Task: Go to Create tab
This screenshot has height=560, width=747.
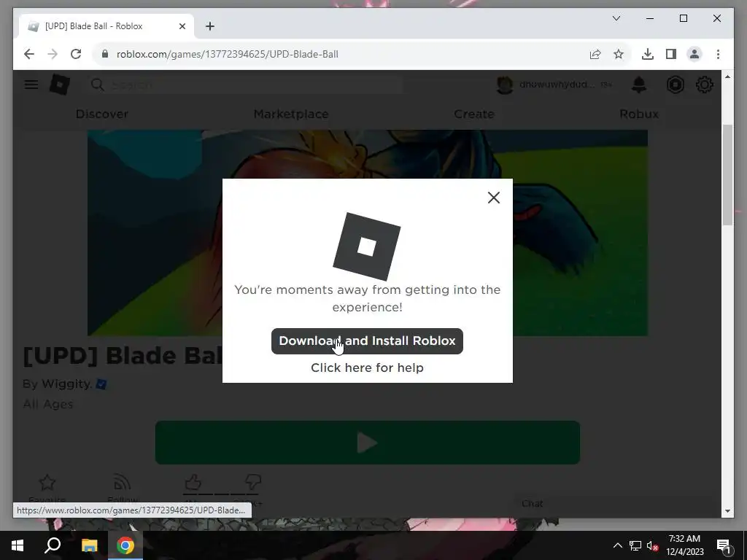Action: click(x=474, y=114)
